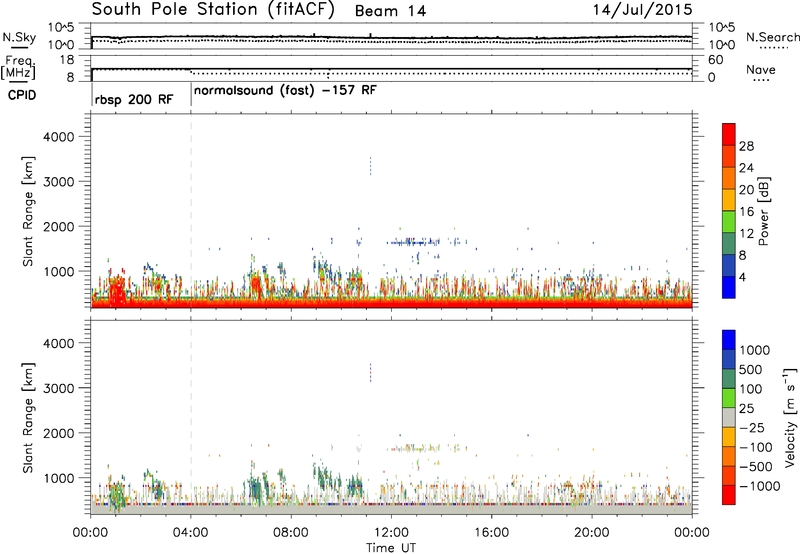Click the 'CPID' label
The width and height of the screenshot is (800, 554).
point(22,95)
